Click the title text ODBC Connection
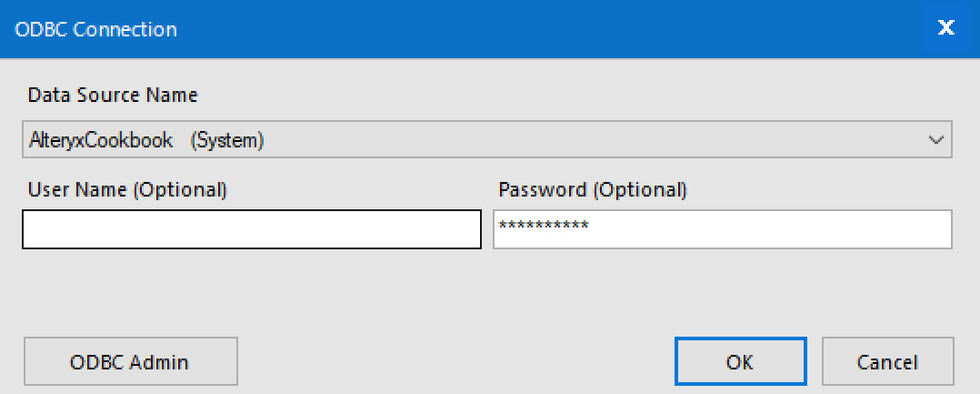Screen dimensions: 980x394 (x=95, y=29)
